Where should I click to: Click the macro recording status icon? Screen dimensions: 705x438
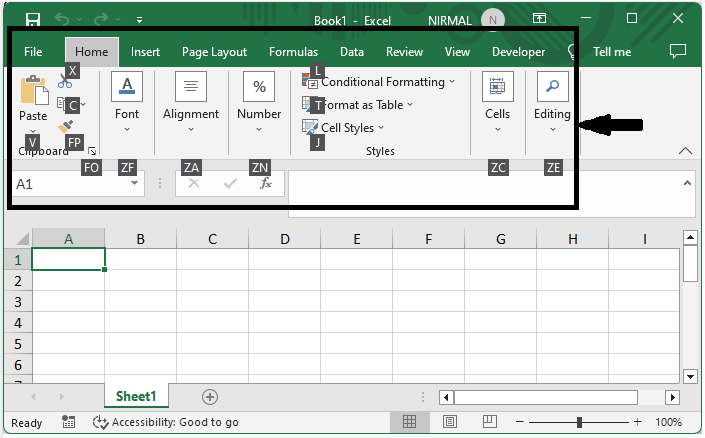tap(68, 422)
